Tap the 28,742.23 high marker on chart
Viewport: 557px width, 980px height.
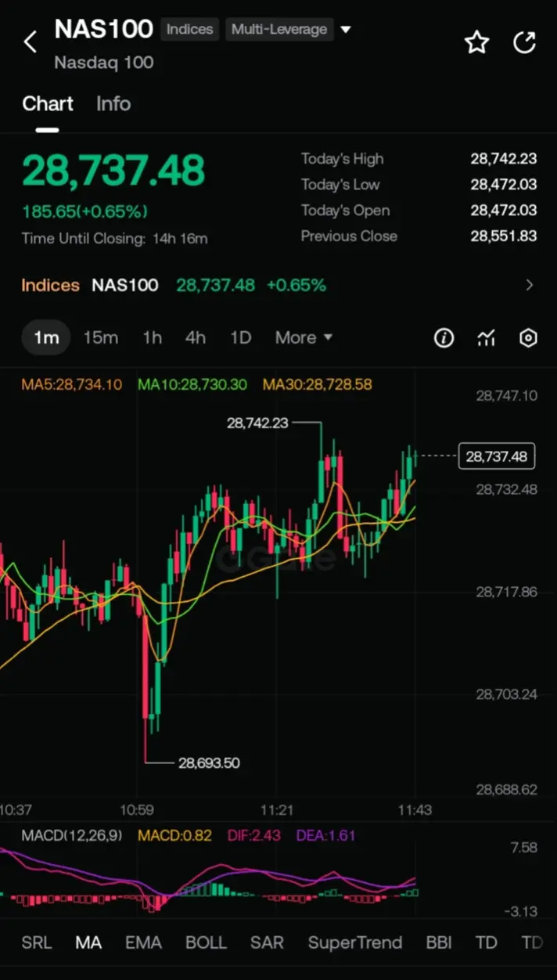click(257, 423)
